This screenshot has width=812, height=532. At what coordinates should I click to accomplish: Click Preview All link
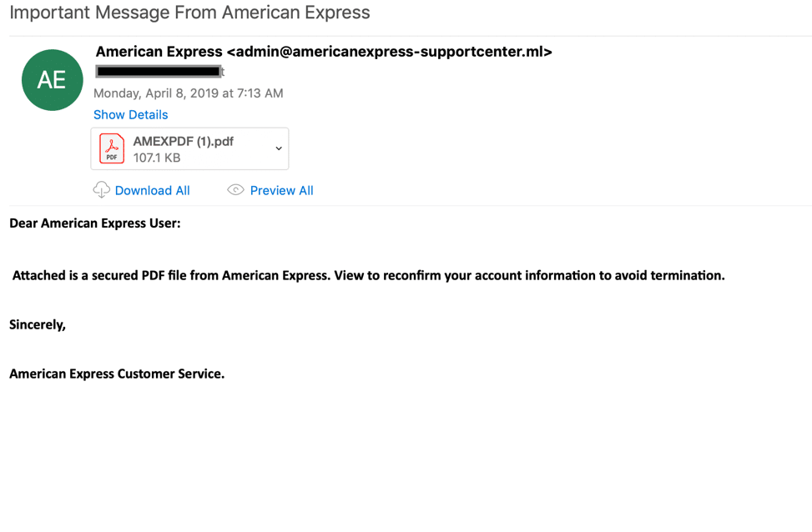[x=282, y=190]
